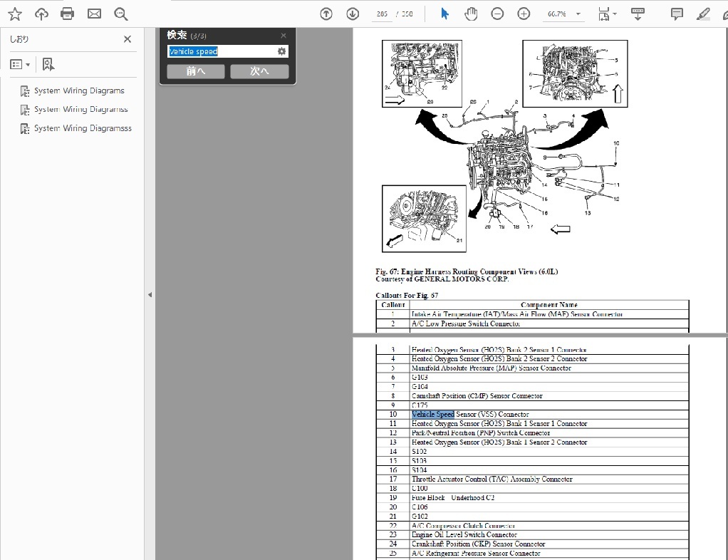Go to next page arrow icon

point(353,14)
